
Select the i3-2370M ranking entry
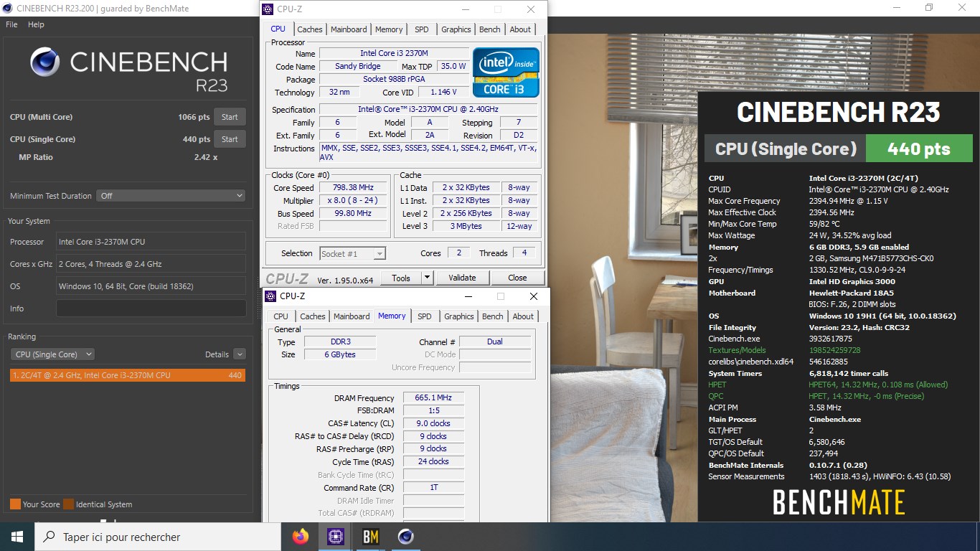128,375
